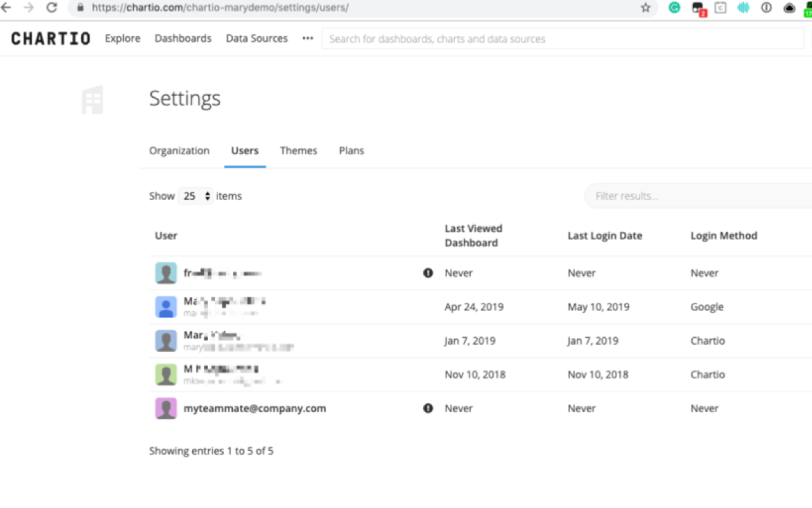The width and height of the screenshot is (812, 508).
Task: Click the Chartio logo
Action: tap(51, 38)
